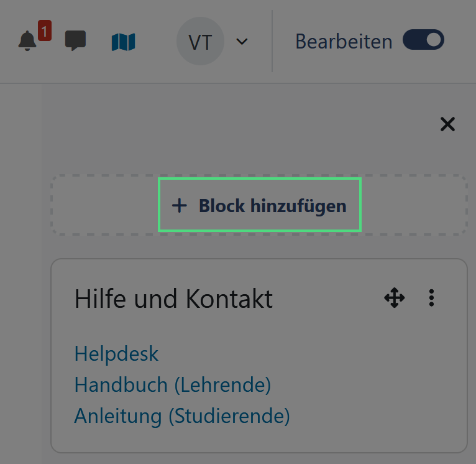Open the Helpdesk link
This screenshot has height=464, width=476.
click(x=116, y=354)
